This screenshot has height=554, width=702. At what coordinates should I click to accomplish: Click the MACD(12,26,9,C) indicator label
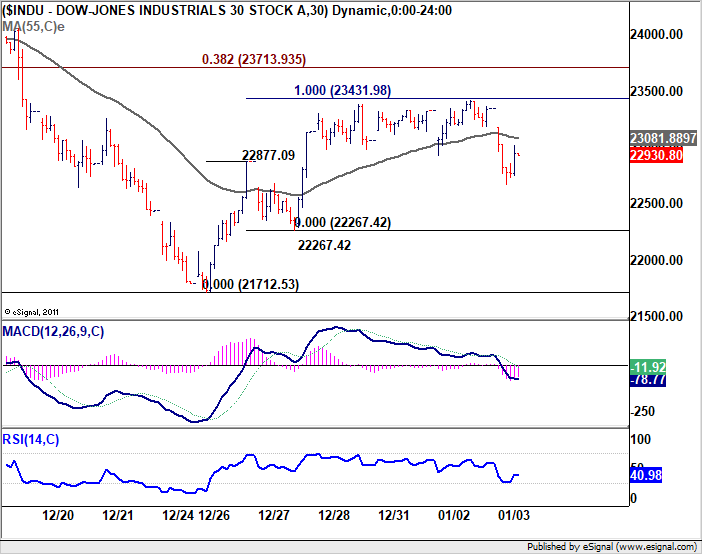(x=53, y=331)
